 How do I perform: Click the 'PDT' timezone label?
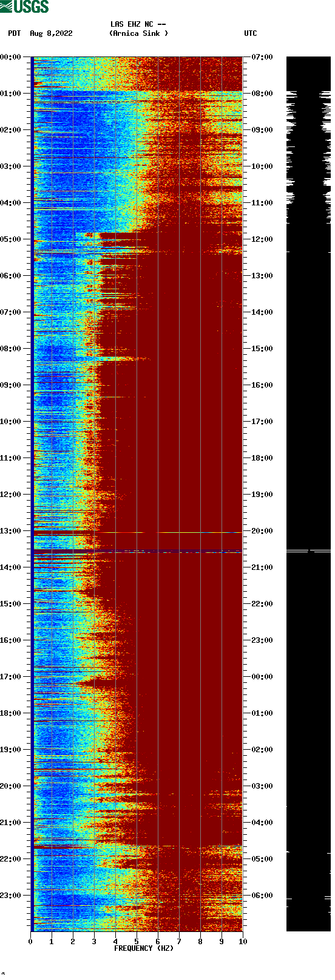click(x=15, y=33)
